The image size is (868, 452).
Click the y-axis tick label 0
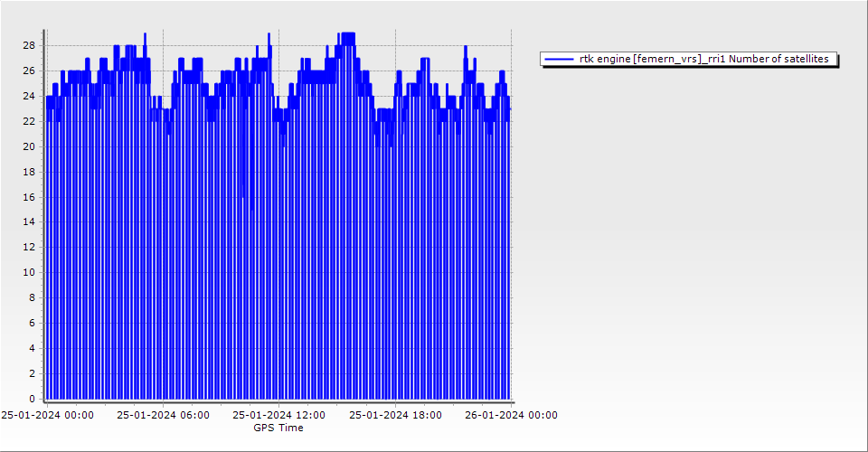pyautogui.click(x=32, y=399)
